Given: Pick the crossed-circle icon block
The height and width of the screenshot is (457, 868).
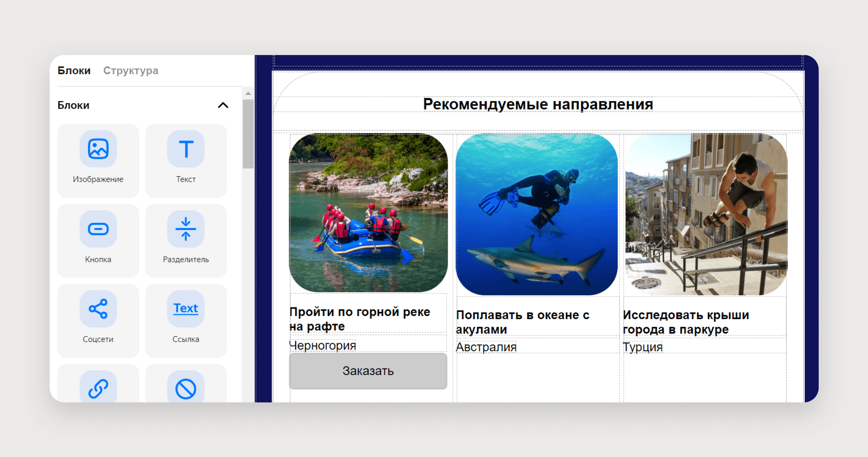Looking at the screenshot, I should pos(186,383).
